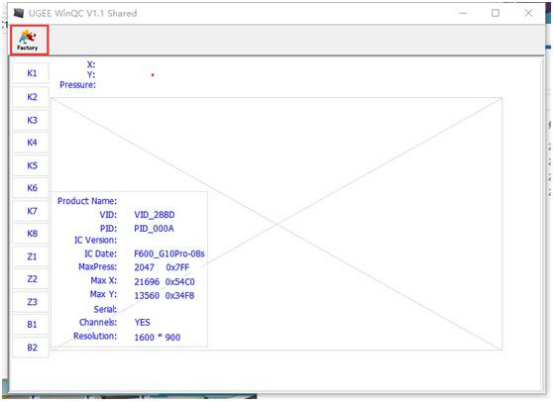Image resolution: width=554 pixels, height=402 pixels.
Task: Select the K6 key button
Action: pos(31,188)
